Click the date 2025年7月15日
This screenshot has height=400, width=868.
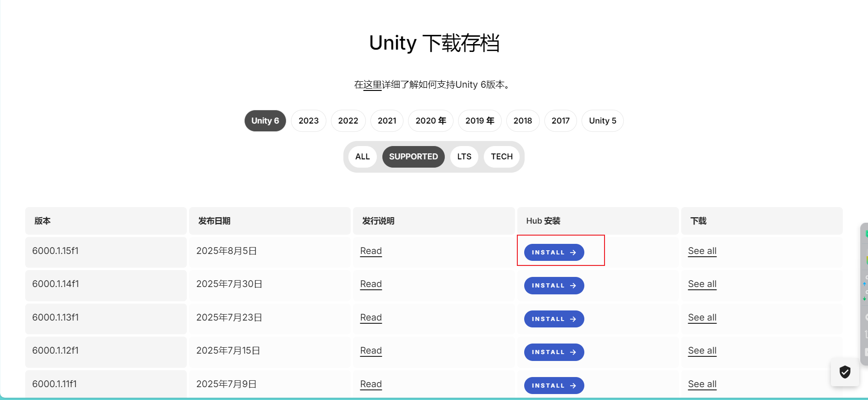pyautogui.click(x=228, y=351)
